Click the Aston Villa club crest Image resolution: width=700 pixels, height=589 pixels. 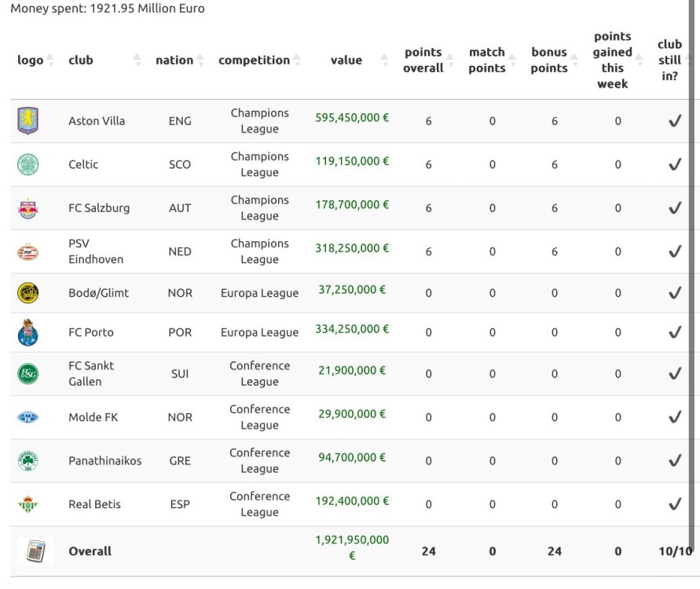(x=27, y=121)
